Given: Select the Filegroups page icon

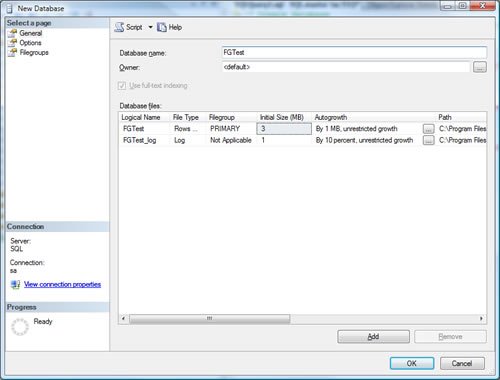Looking at the screenshot, I should click(12, 53).
